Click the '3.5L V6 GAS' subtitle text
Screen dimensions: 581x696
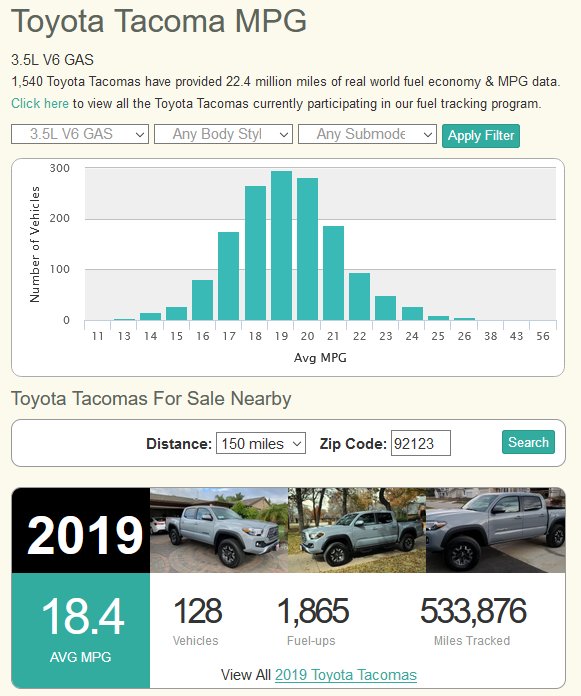pos(52,59)
